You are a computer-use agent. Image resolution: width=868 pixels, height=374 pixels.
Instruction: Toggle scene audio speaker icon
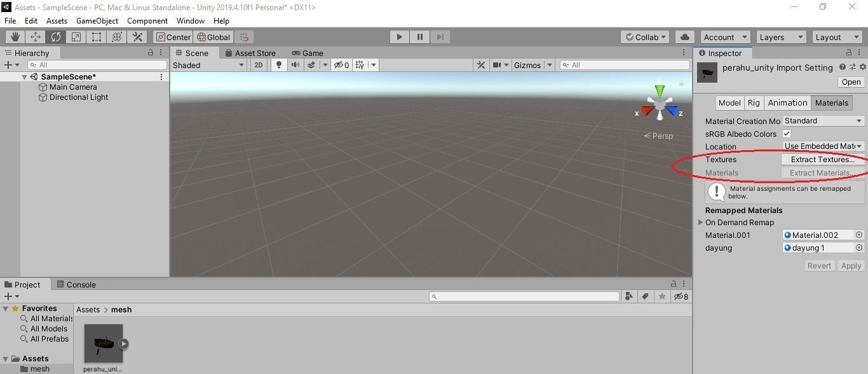(x=295, y=65)
